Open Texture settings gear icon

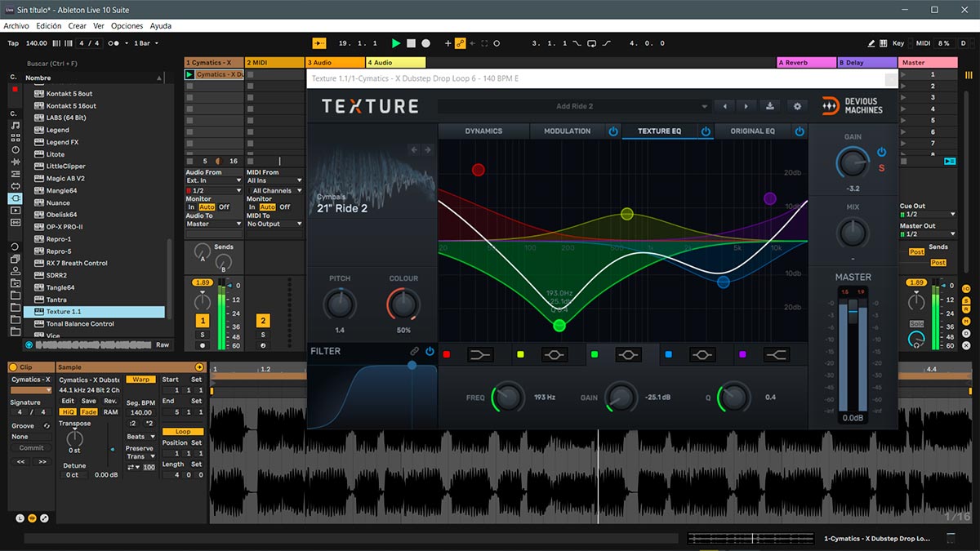(x=798, y=106)
